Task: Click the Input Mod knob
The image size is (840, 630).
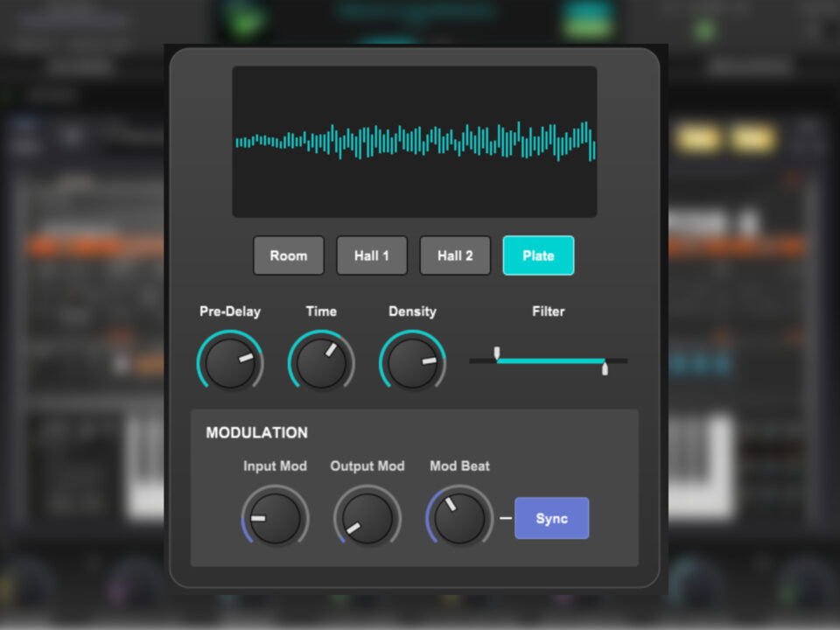Action: tap(275, 518)
